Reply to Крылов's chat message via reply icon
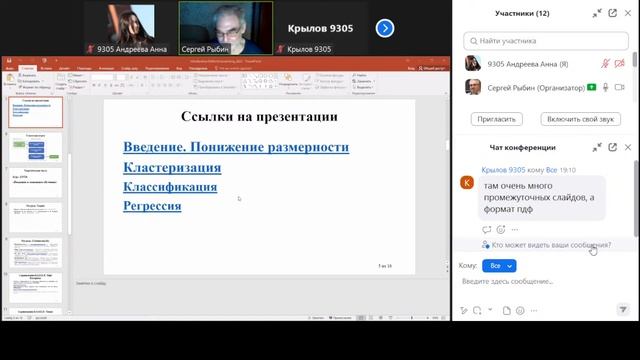This screenshot has height=360, width=640. pyautogui.click(x=487, y=230)
